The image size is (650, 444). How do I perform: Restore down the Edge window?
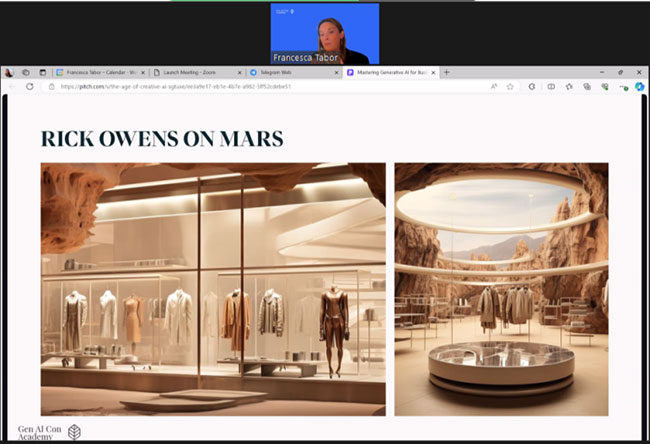(621, 72)
